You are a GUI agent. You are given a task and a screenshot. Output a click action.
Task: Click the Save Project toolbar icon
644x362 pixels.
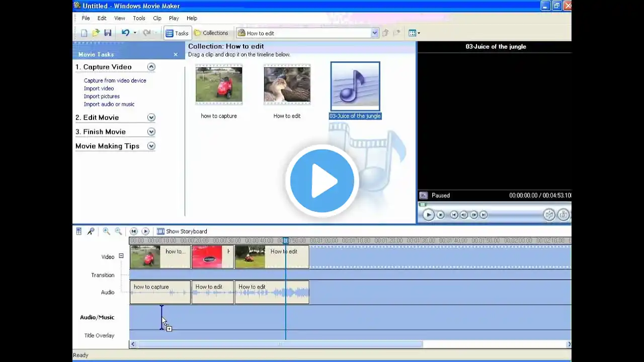[x=108, y=33]
